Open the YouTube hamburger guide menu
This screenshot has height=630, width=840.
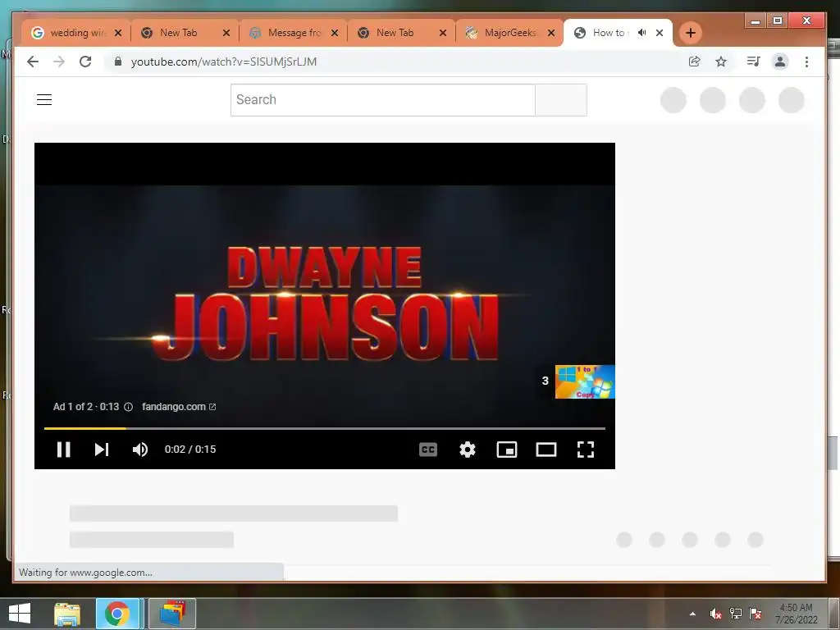tap(44, 99)
